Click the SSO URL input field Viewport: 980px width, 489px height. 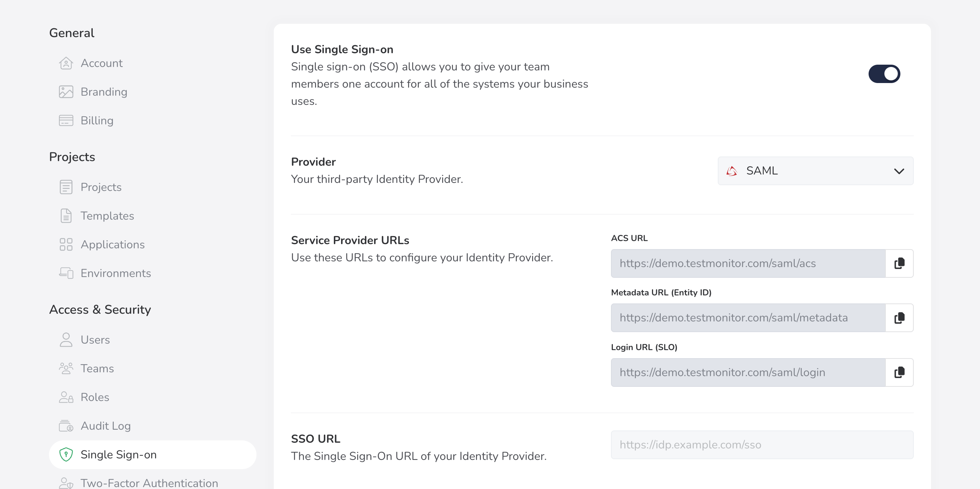(762, 445)
